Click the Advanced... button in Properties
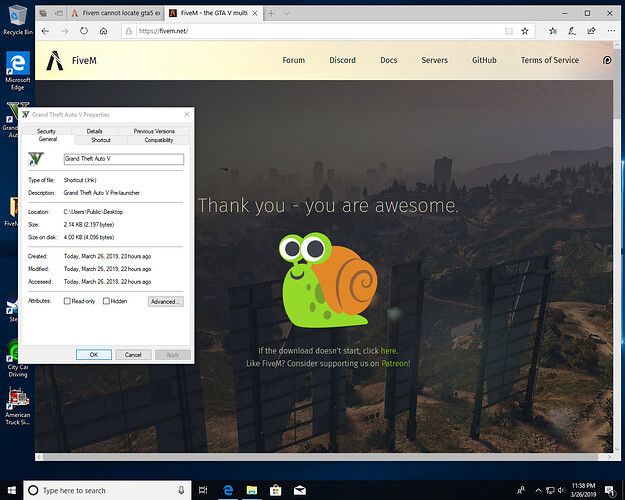Screen dimensions: 625x500 (x=165, y=301)
